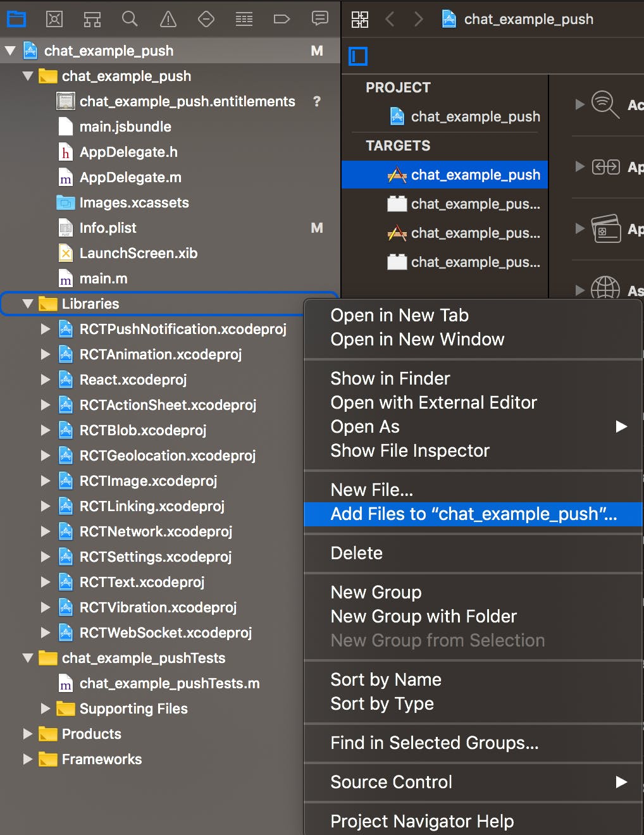Open the Test navigator diamond icon
Screen dimensions: 644x835
[206, 18]
